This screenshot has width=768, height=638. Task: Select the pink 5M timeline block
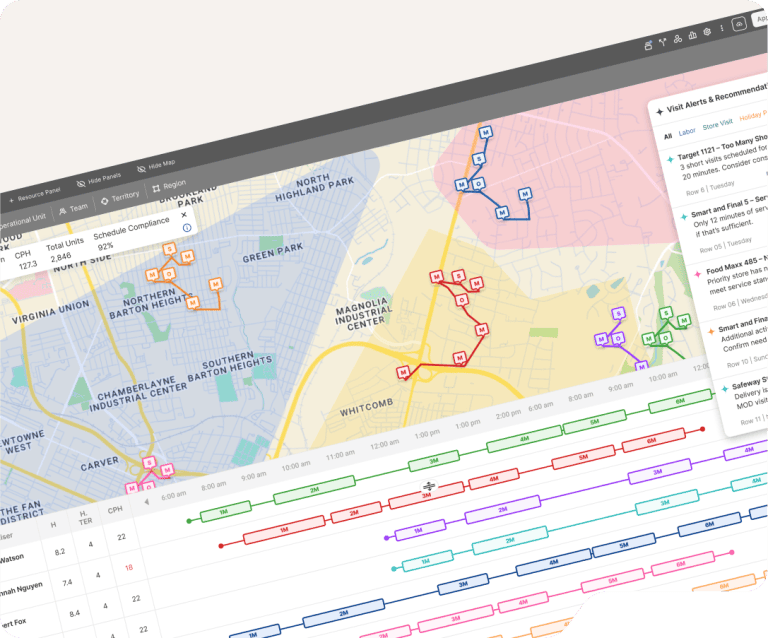point(612,580)
